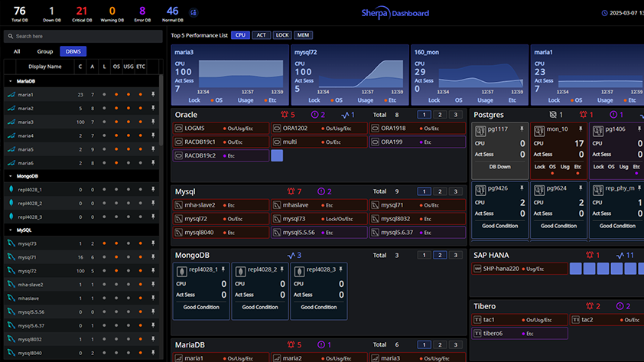Click the blue normal-DB square in Oracle panel
Screen dimensions: 644x362
(x=277, y=155)
